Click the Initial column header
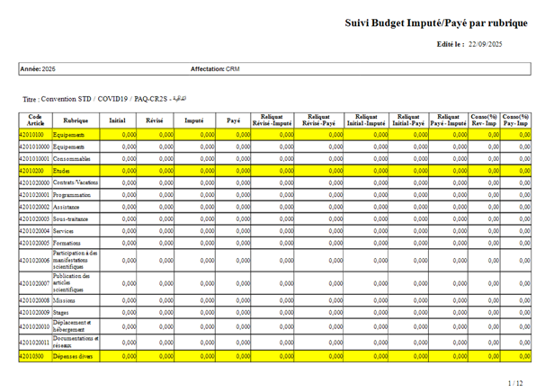545x392 pixels. click(118, 120)
